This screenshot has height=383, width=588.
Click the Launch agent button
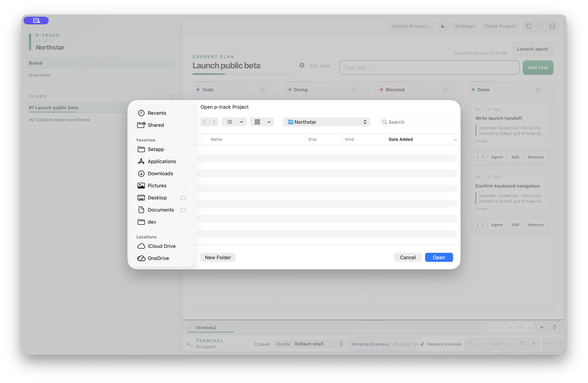(x=532, y=49)
